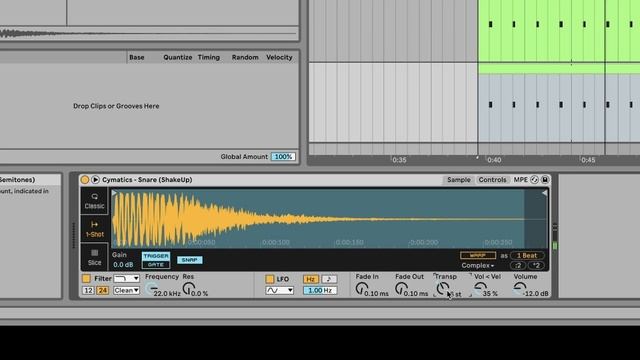
Task: Select Slice playback mode
Action: (94, 257)
